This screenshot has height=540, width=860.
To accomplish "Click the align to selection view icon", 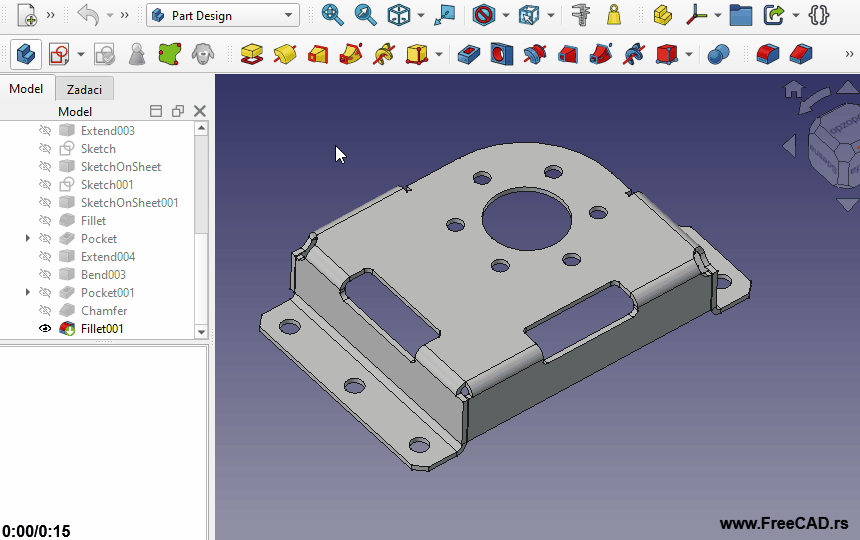I will point(444,15).
